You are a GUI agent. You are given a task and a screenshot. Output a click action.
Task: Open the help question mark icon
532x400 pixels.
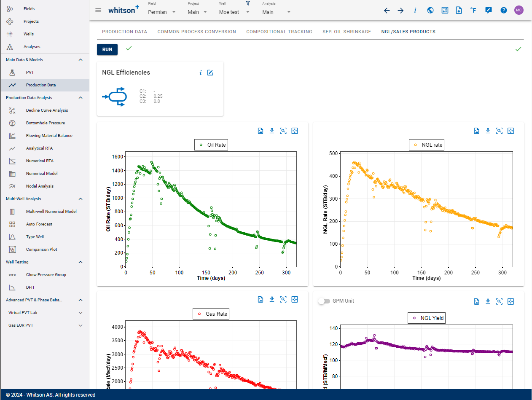(x=503, y=11)
